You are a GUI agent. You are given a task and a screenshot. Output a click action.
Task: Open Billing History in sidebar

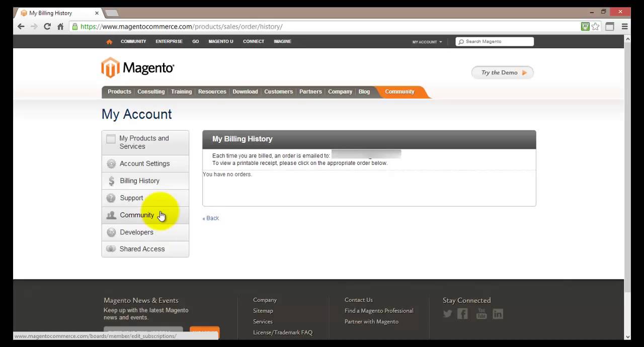[x=145, y=181]
